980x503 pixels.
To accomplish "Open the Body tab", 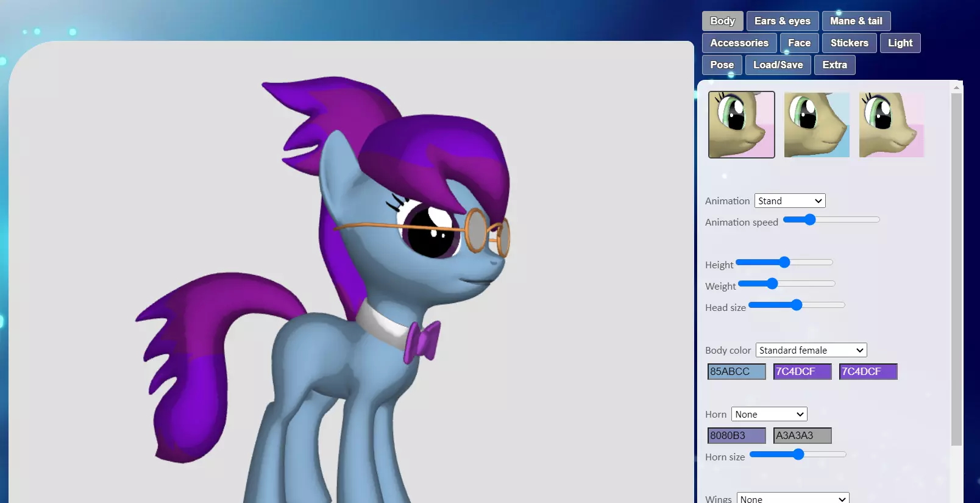I will (x=722, y=21).
